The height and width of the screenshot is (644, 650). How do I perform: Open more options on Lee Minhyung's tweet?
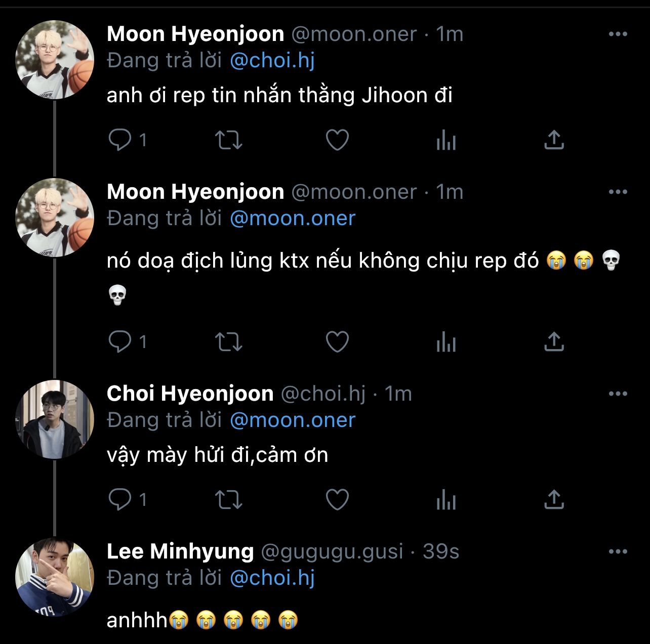(x=618, y=551)
